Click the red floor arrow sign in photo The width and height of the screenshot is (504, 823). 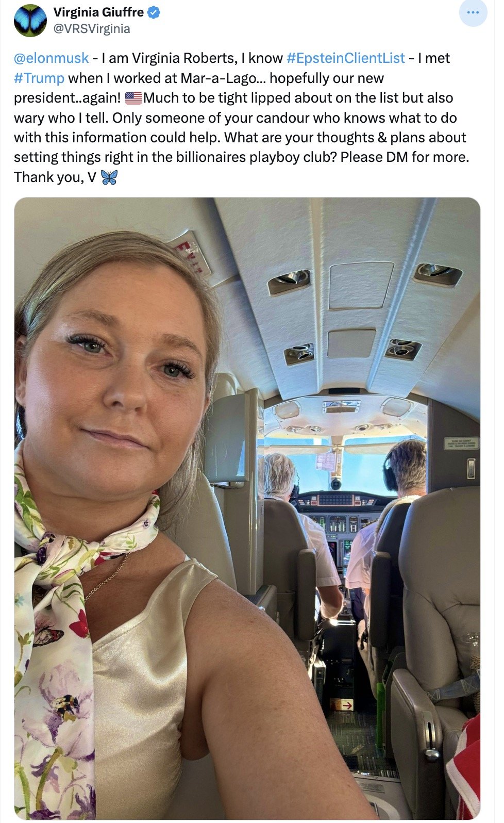342,704
